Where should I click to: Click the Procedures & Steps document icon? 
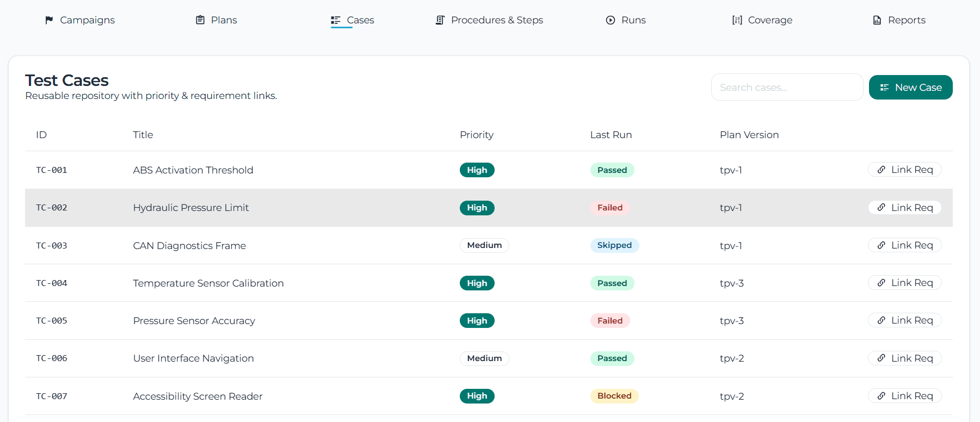pyautogui.click(x=440, y=20)
